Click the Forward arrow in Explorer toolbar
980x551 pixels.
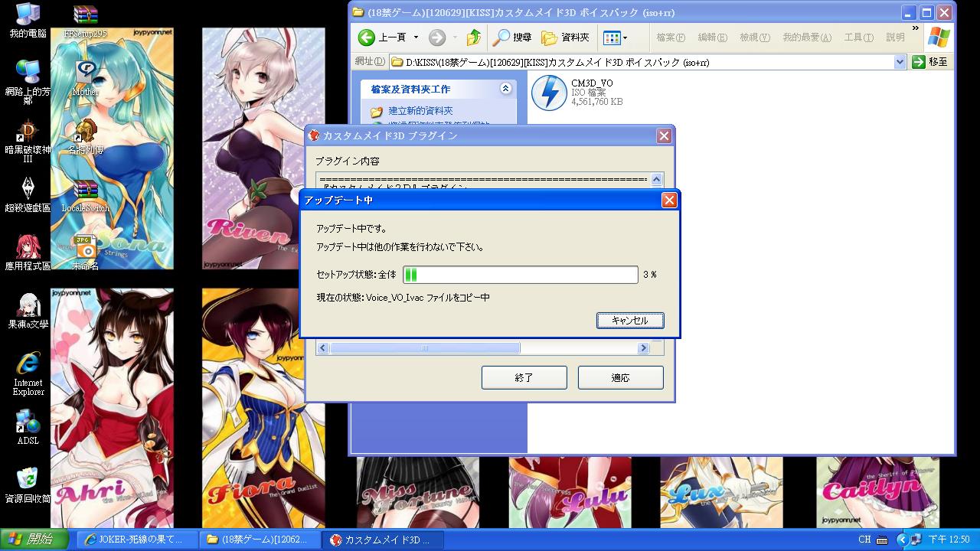point(437,37)
